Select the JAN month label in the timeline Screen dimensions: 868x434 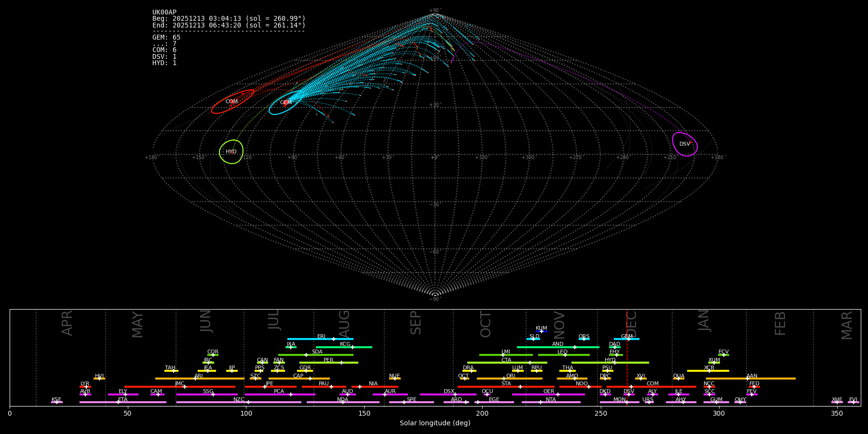pyautogui.click(x=704, y=320)
